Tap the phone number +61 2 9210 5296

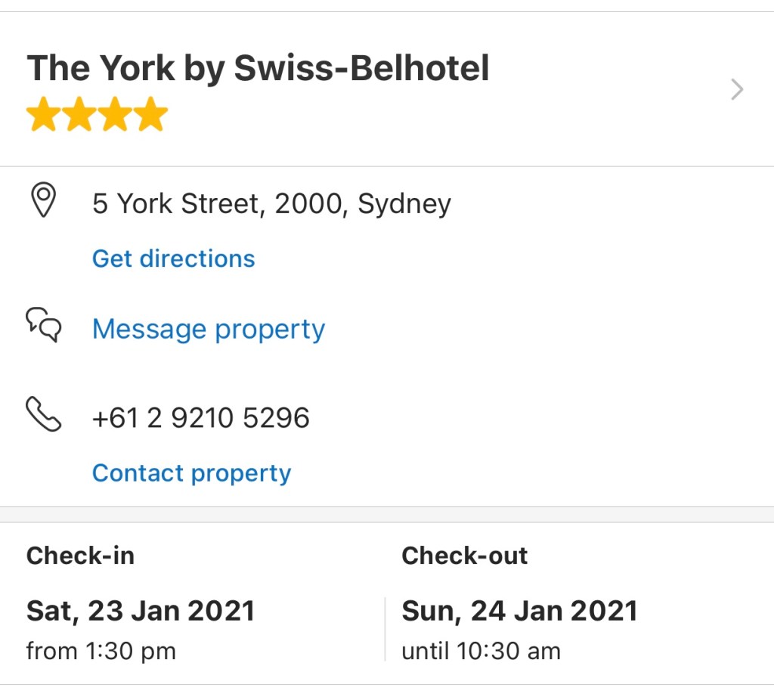click(x=200, y=418)
